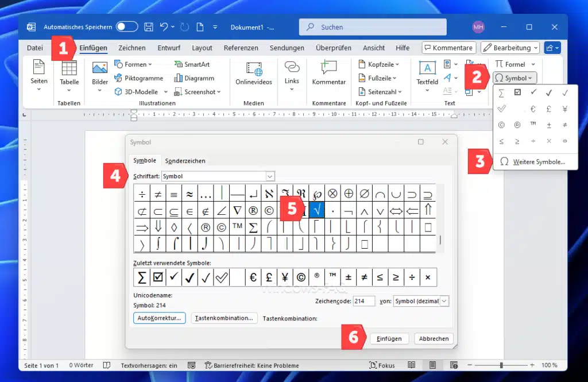Choose the recently used Yen symbol
The image size is (588, 382).
point(285,277)
